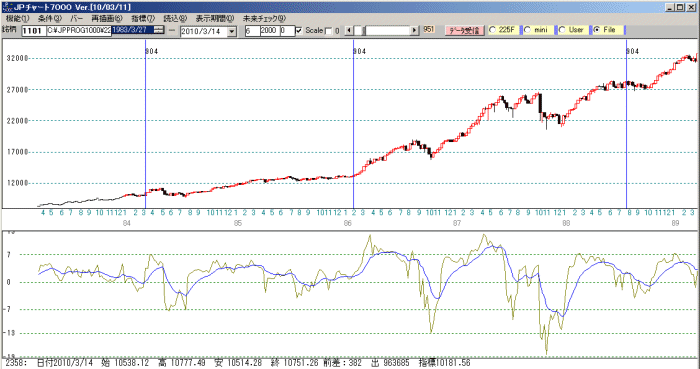Expand the 2010/3/14 end date dropdown

coord(232,31)
